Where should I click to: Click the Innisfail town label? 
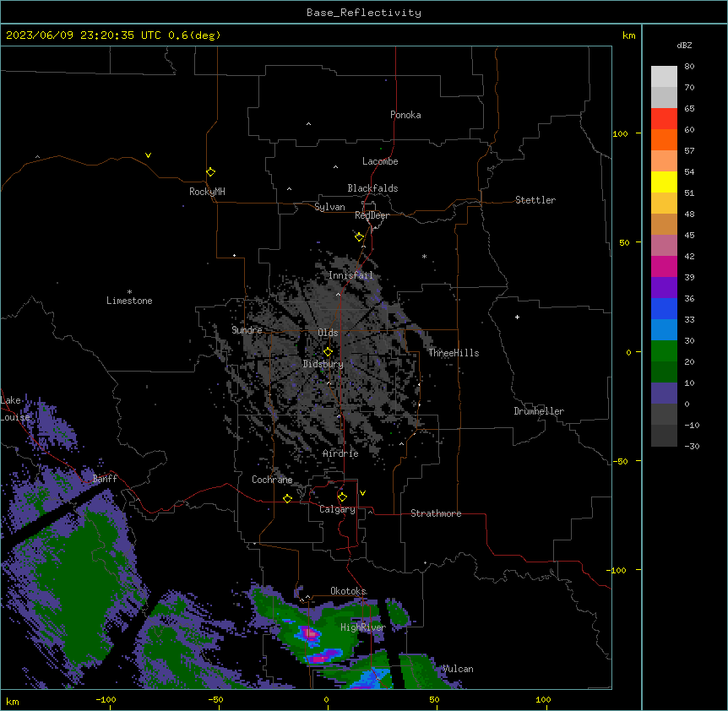click(x=350, y=275)
